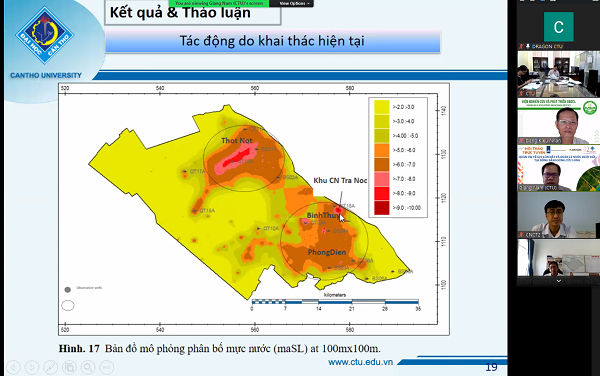This screenshot has height=376, width=600.
Task: Select the pen annotation tool icon
Action: pyautogui.click(x=51, y=367)
